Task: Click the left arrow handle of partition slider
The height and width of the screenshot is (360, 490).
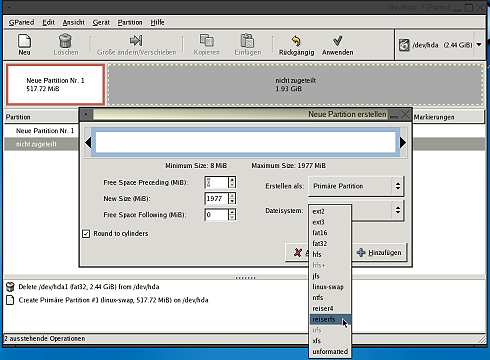Action: pyautogui.click(x=88, y=143)
